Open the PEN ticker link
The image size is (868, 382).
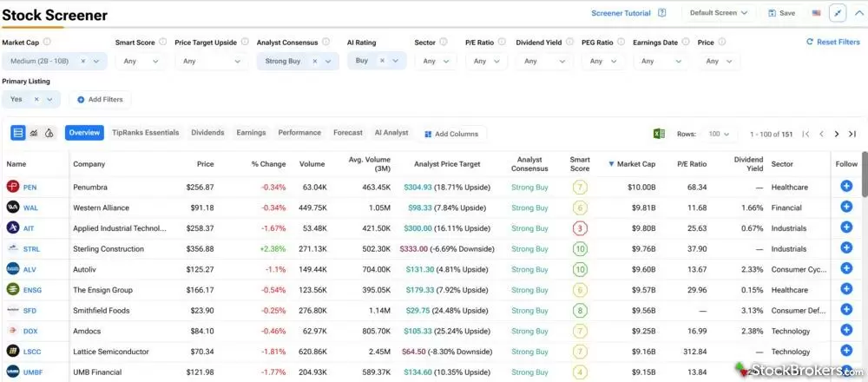click(30, 188)
